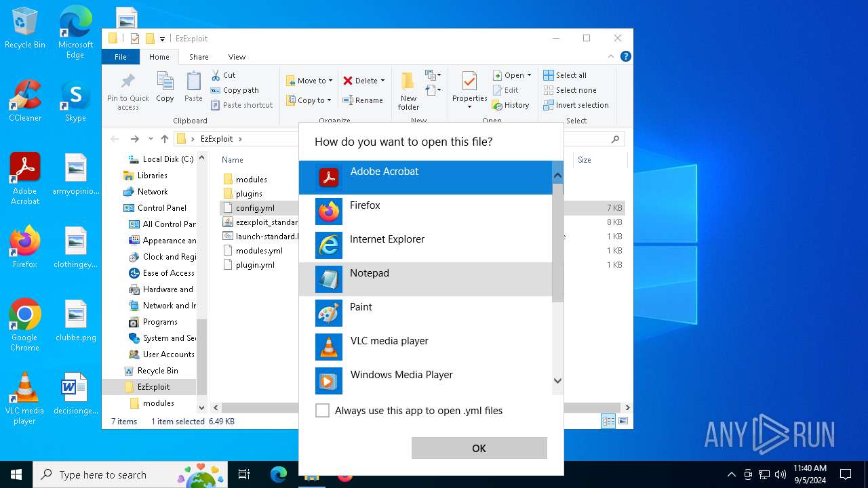Check Always use this app for .yml files
The height and width of the screenshot is (488, 868).
click(323, 411)
